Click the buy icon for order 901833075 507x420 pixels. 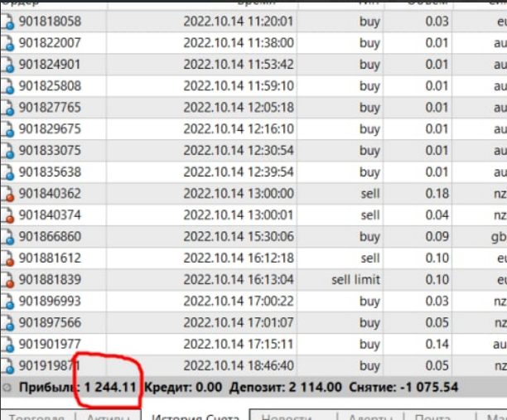pos(7,151)
